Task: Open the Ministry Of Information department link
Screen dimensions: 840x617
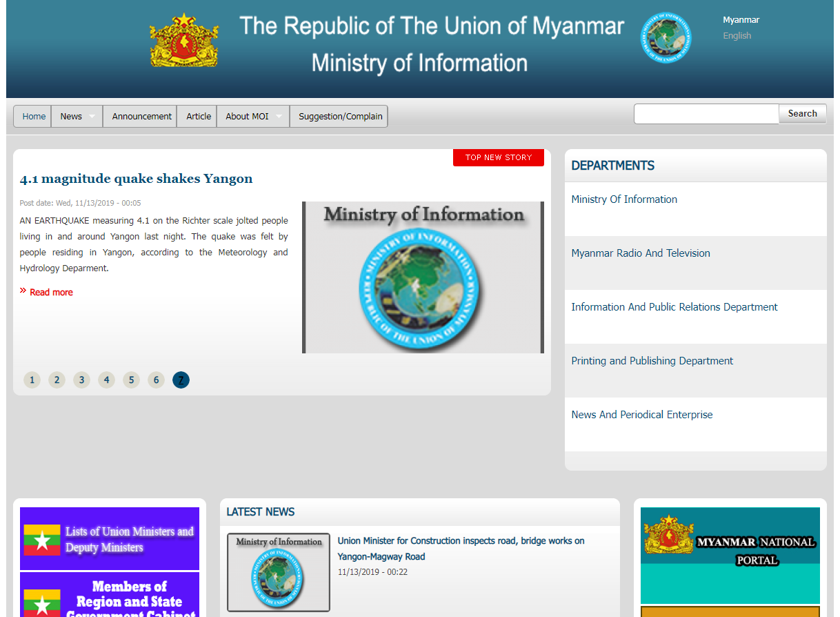Action: [x=624, y=199]
